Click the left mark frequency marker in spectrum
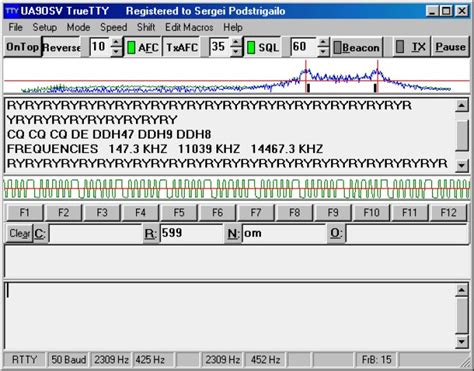 tap(306, 77)
